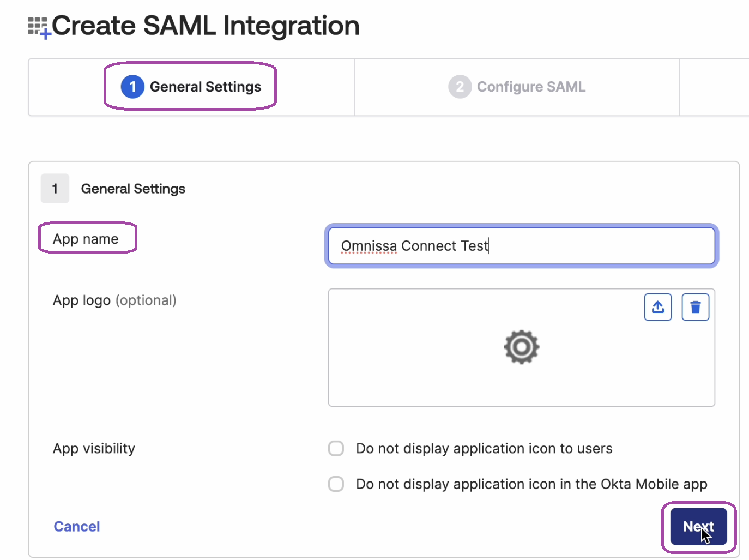Select the General Settings step tab

click(x=191, y=87)
